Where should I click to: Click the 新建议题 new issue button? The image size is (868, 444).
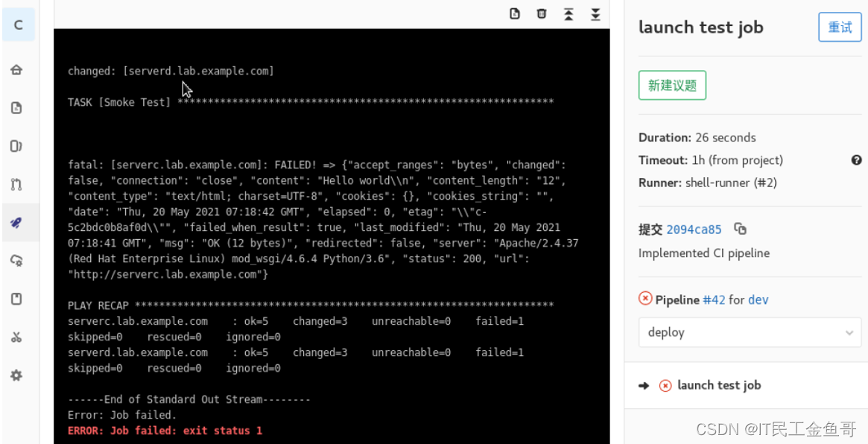[672, 85]
